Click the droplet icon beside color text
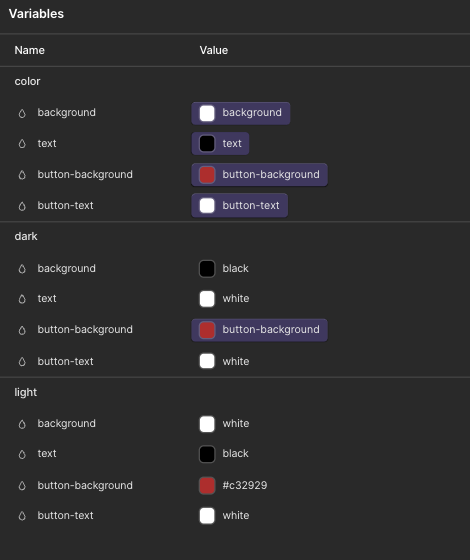Image resolution: width=470 pixels, height=560 pixels. click(x=22, y=144)
